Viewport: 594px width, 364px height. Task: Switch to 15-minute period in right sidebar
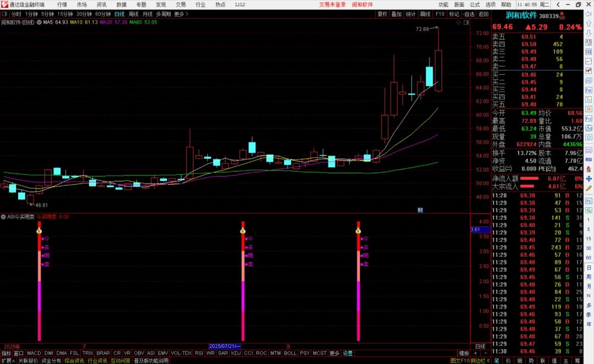[x=588, y=239]
